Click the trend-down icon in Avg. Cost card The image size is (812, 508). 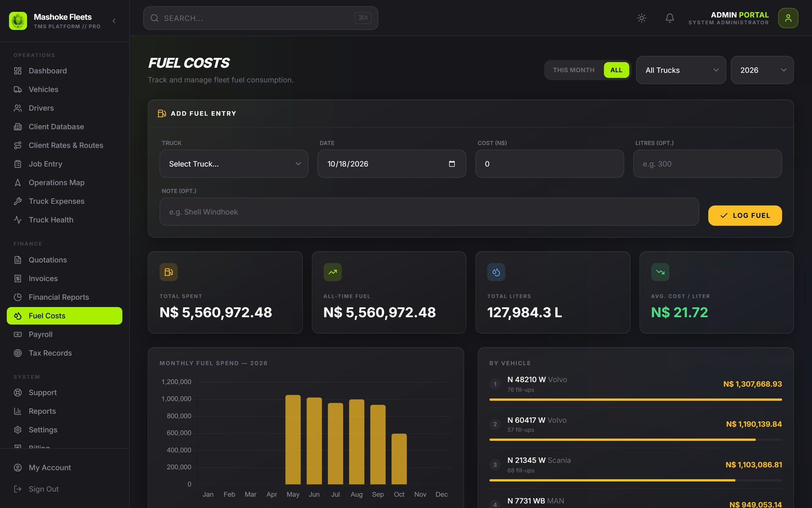click(x=660, y=272)
